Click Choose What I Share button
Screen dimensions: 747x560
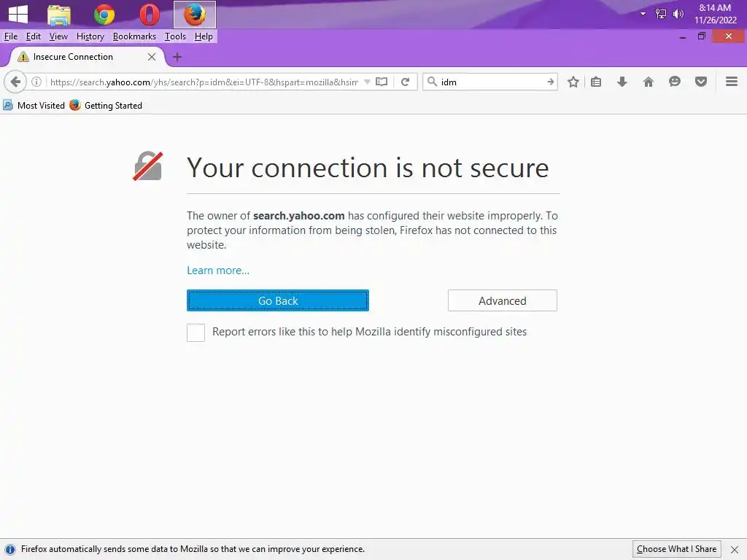coord(676,549)
